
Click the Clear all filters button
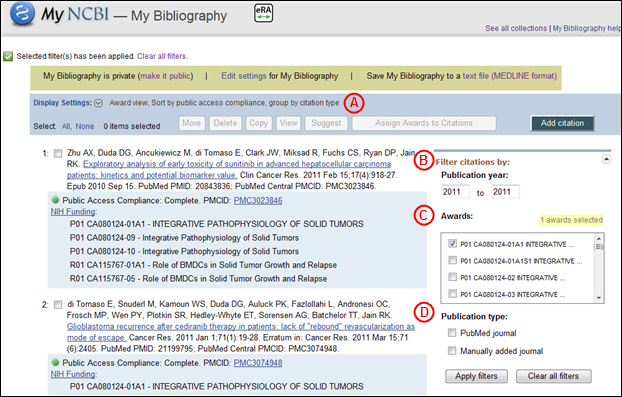point(553,376)
